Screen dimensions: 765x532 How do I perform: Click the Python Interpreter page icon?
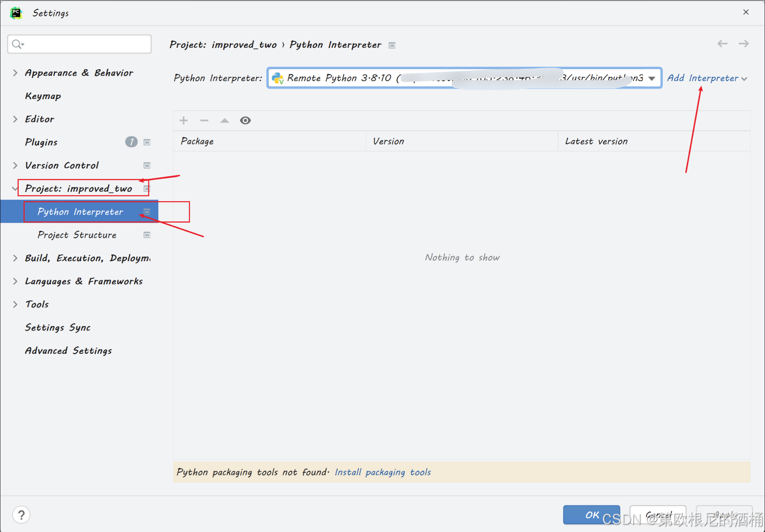click(x=148, y=212)
